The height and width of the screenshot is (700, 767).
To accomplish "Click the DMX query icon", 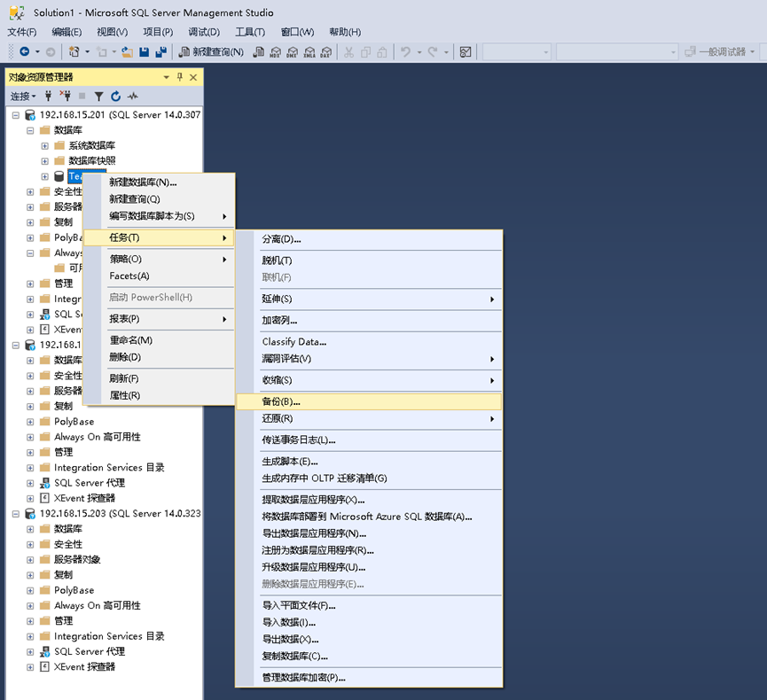I will 293,51.
